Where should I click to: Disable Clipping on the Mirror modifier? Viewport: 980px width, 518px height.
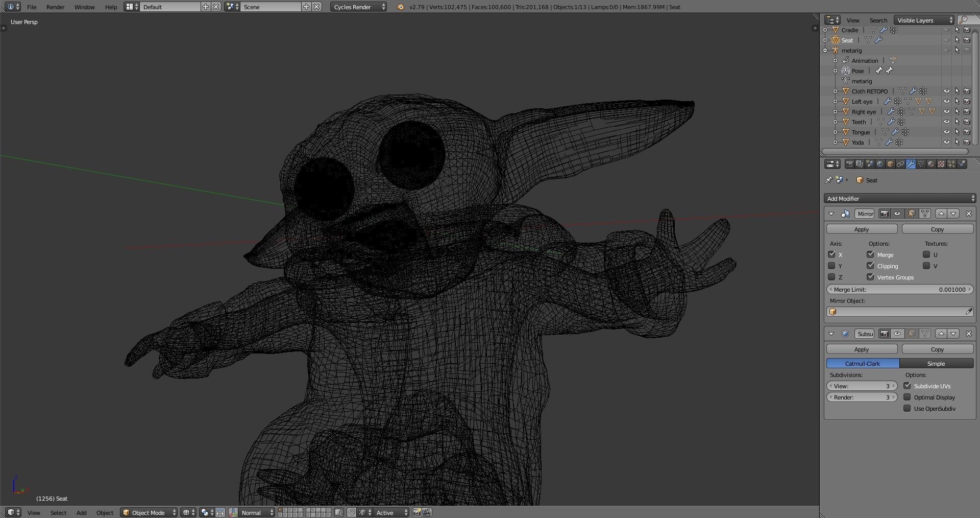[x=870, y=266]
